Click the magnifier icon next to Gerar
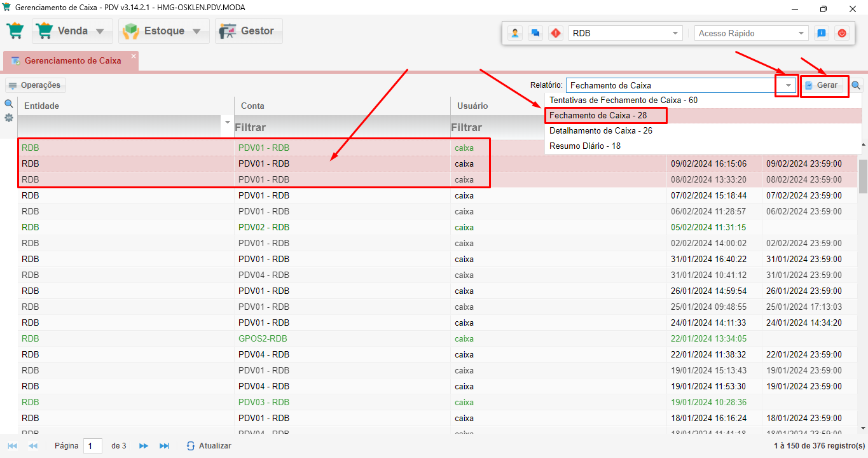This screenshot has height=458, width=868. [x=856, y=85]
